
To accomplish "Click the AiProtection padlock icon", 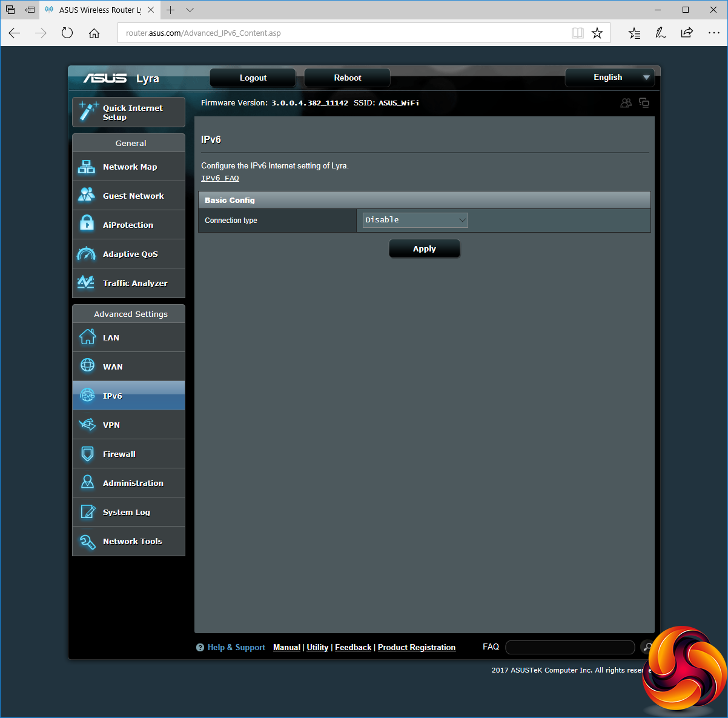I will [x=87, y=224].
